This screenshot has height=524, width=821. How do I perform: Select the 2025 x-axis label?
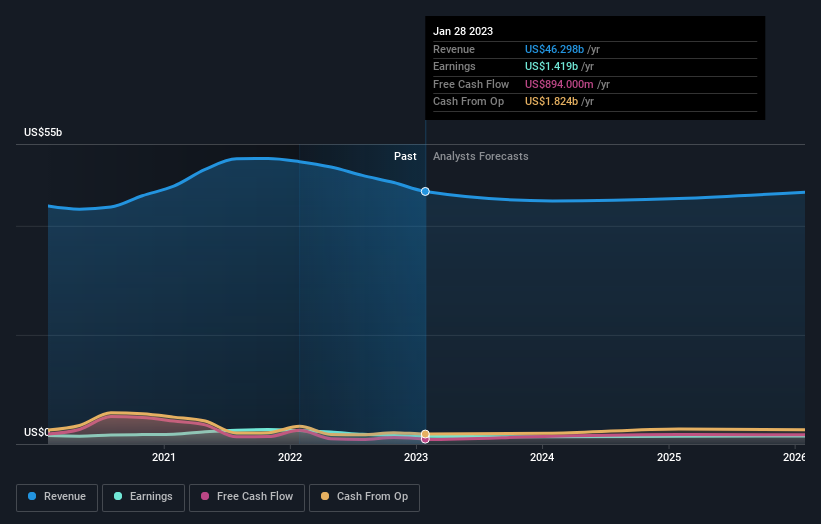[669, 457]
